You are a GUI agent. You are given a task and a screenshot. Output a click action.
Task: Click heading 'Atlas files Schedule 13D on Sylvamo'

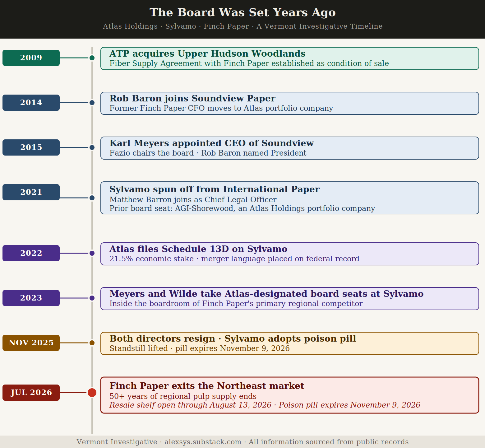[x=198, y=249]
